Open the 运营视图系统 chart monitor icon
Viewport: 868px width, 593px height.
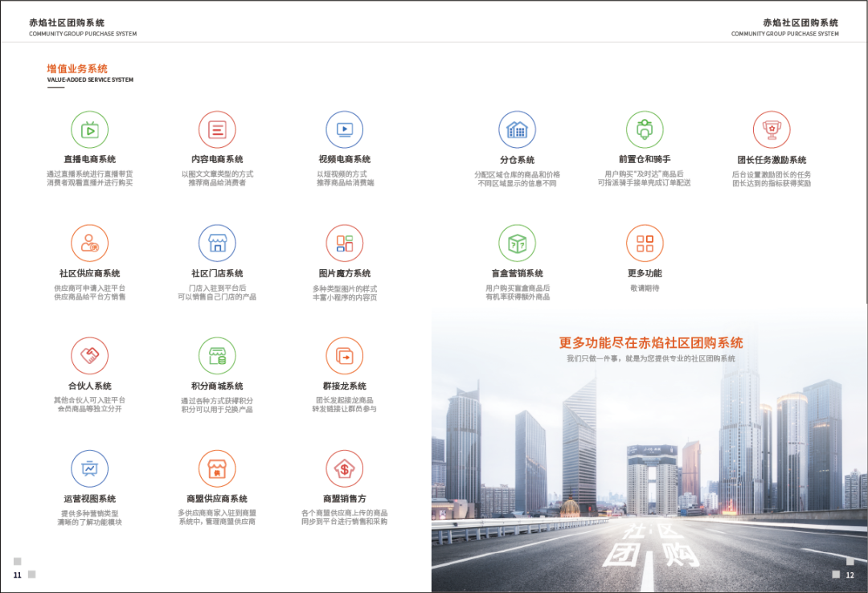click(89, 468)
